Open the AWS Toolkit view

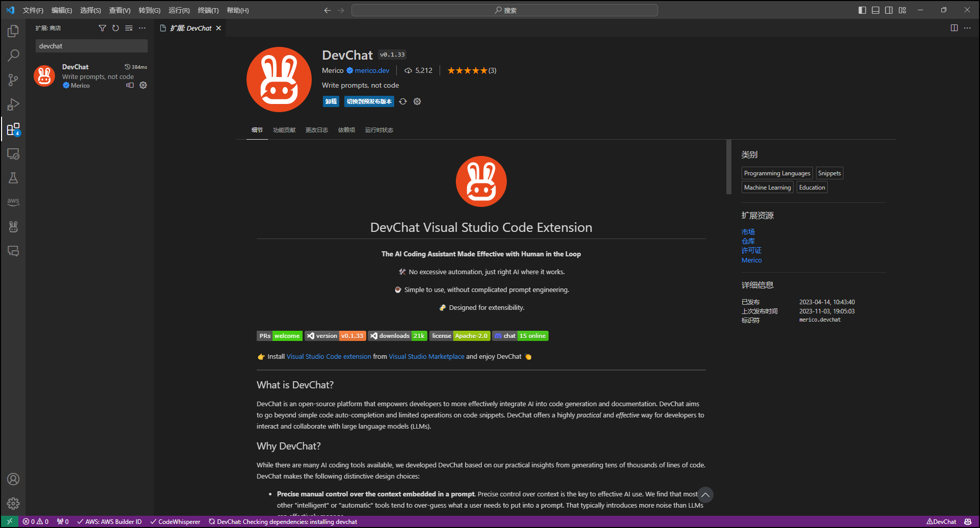[x=13, y=202]
